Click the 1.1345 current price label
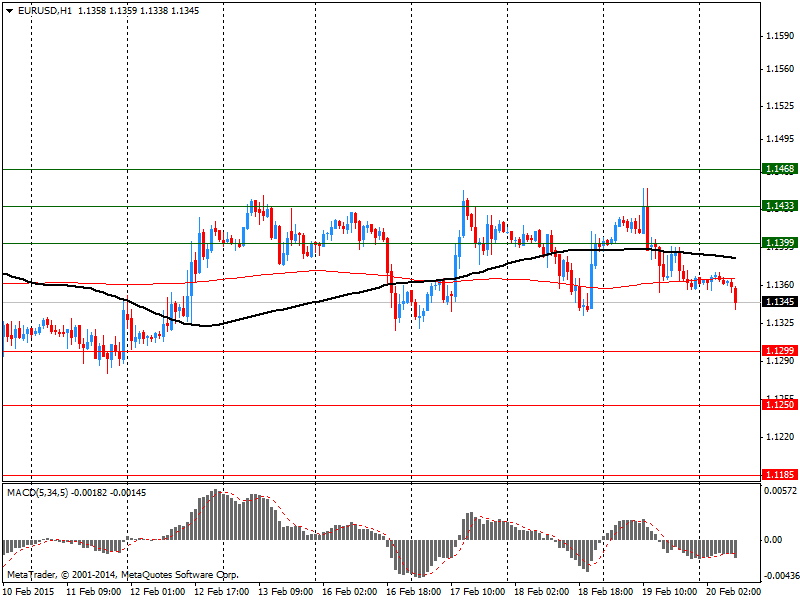Screen dimensions: 800x600 pos(780,302)
